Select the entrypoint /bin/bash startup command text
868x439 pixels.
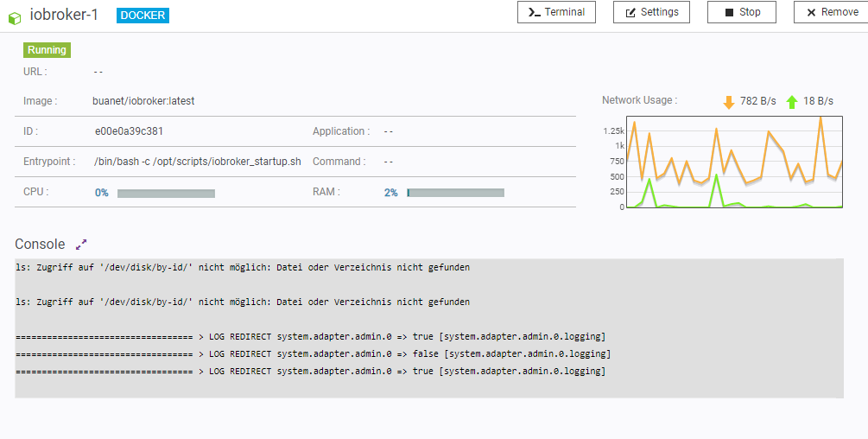(x=198, y=162)
